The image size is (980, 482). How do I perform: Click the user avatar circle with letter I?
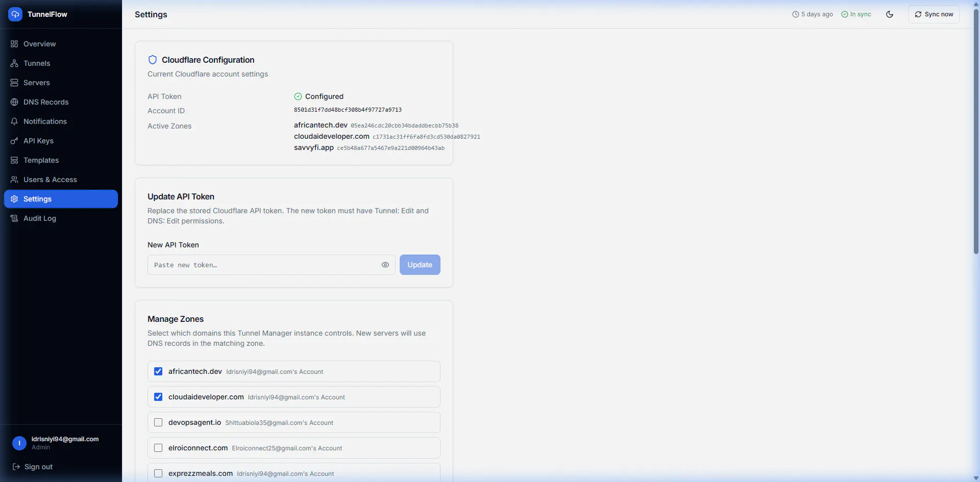click(19, 443)
